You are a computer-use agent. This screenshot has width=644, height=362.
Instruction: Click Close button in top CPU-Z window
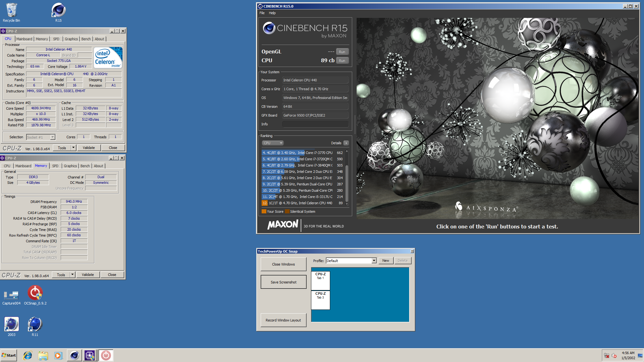coord(113,148)
